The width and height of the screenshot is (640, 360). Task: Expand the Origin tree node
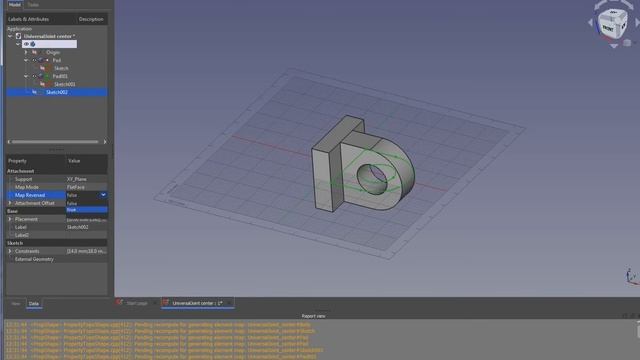point(26,52)
